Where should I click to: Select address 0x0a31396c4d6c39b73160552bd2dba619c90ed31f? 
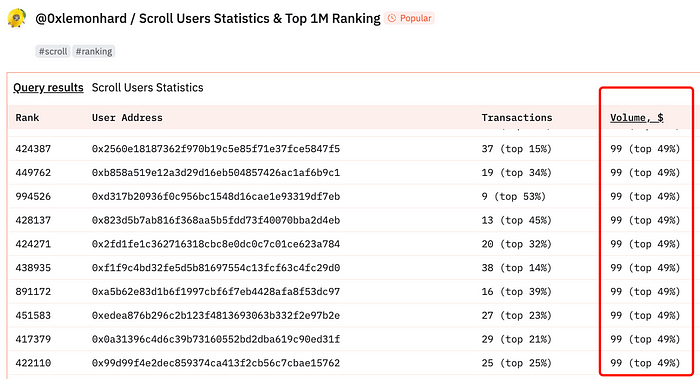216,339
